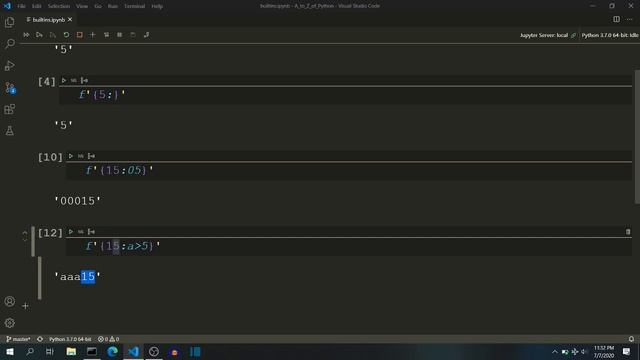Viewport: 640px width, 360px height.
Task: Select the builtins.ipynb tab
Action: (x=48, y=20)
